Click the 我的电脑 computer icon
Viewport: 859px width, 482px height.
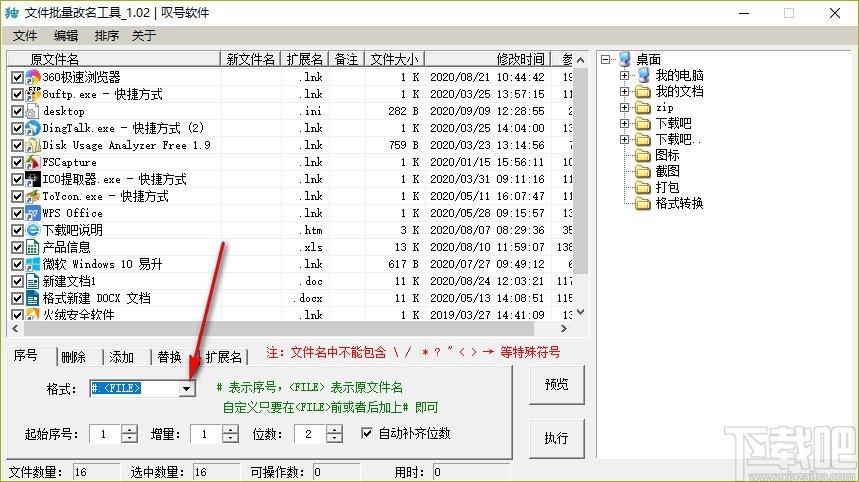click(x=644, y=75)
